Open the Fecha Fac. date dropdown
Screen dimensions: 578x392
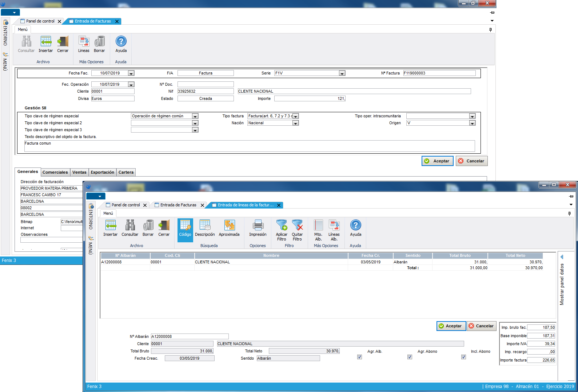click(x=131, y=73)
